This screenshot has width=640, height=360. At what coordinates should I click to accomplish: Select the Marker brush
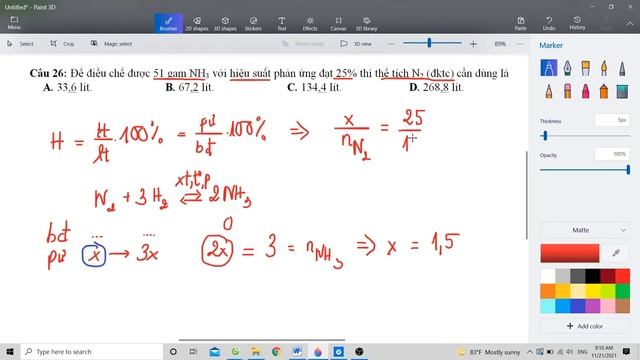pos(549,68)
